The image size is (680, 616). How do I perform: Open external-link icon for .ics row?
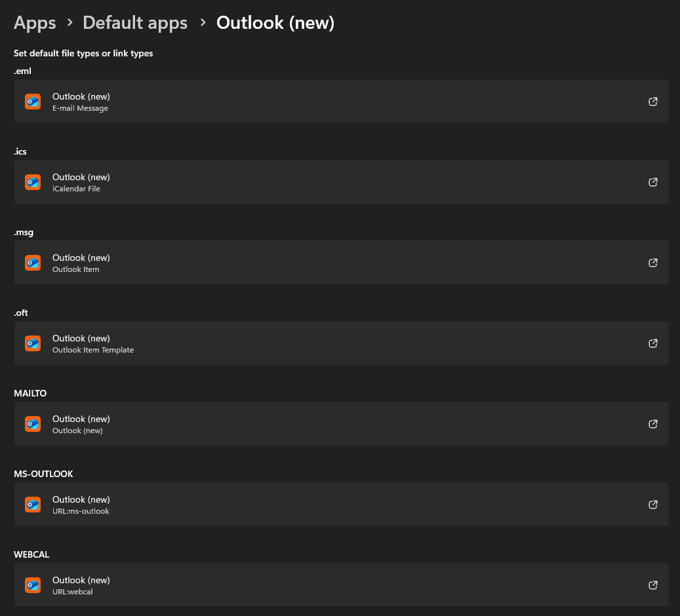(x=652, y=182)
